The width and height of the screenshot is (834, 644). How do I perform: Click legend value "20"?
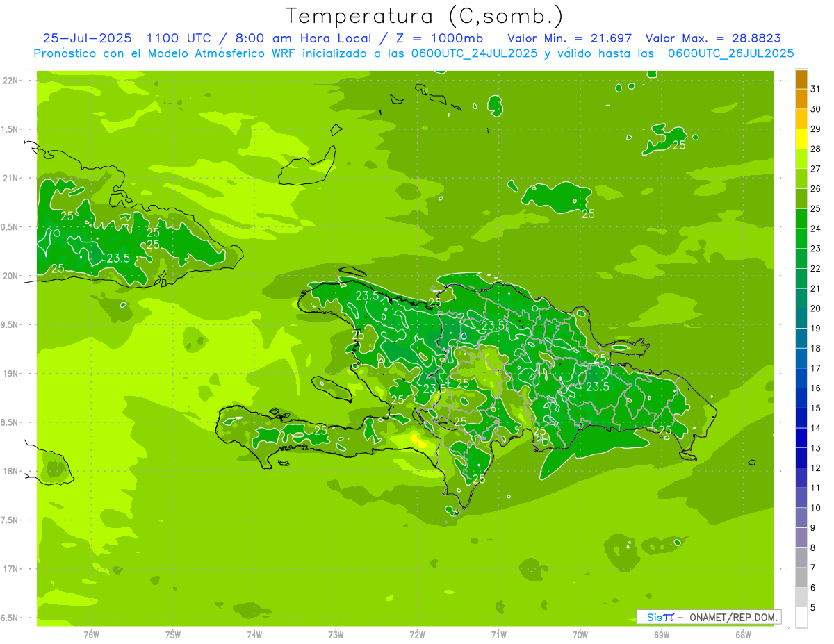point(816,308)
